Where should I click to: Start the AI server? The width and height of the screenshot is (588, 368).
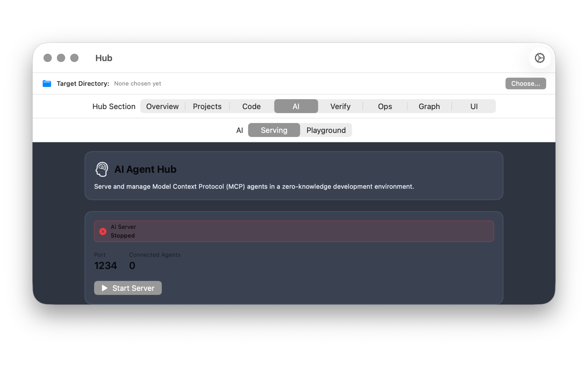(128, 288)
